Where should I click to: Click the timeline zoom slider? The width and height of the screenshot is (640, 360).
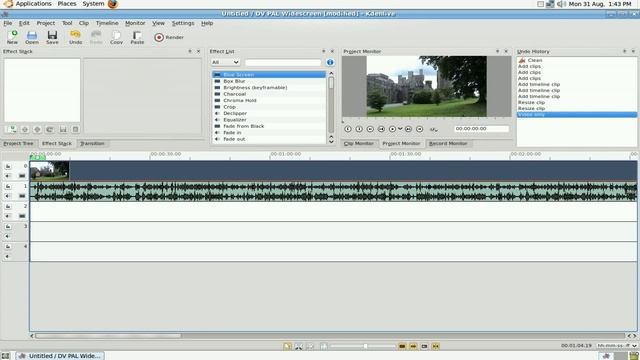click(362, 346)
